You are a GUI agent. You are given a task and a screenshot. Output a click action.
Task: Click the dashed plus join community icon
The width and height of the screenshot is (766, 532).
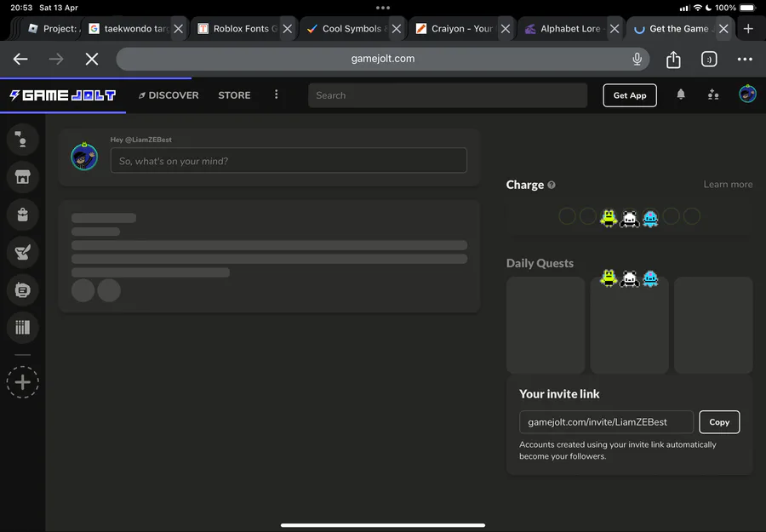point(22,382)
